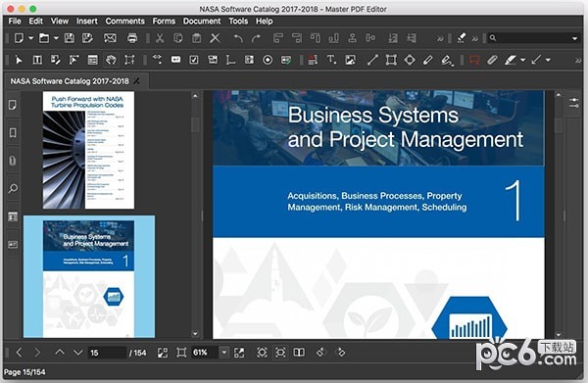Screen dimensions: 588x383
Task: Open the Insert menu
Action: coord(87,21)
